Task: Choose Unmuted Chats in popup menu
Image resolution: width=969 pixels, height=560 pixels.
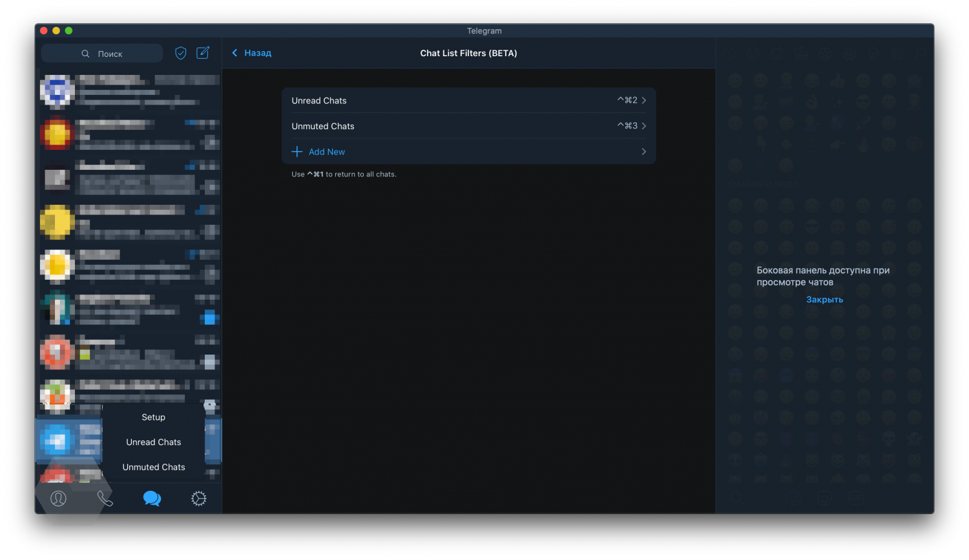Action: (154, 467)
